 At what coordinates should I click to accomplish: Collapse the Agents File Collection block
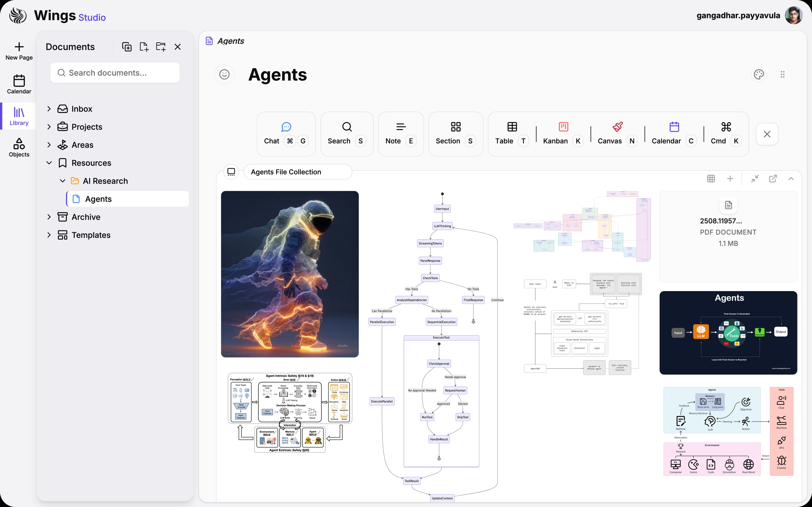(x=791, y=178)
